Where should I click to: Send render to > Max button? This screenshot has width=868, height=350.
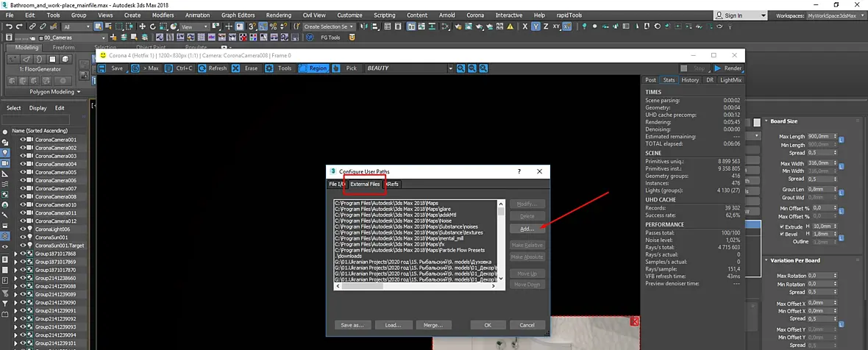pyautogui.click(x=146, y=68)
